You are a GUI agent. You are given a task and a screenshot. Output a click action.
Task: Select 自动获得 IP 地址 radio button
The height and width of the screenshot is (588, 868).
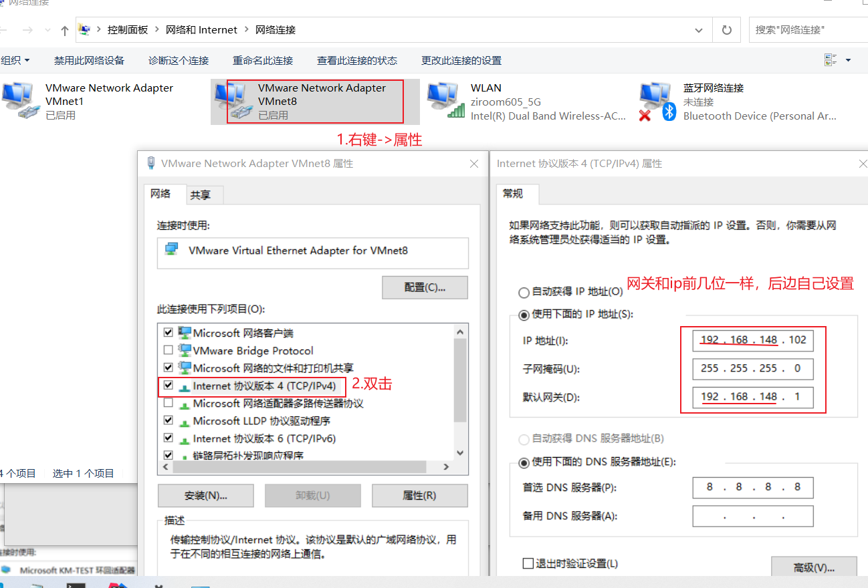click(x=524, y=293)
